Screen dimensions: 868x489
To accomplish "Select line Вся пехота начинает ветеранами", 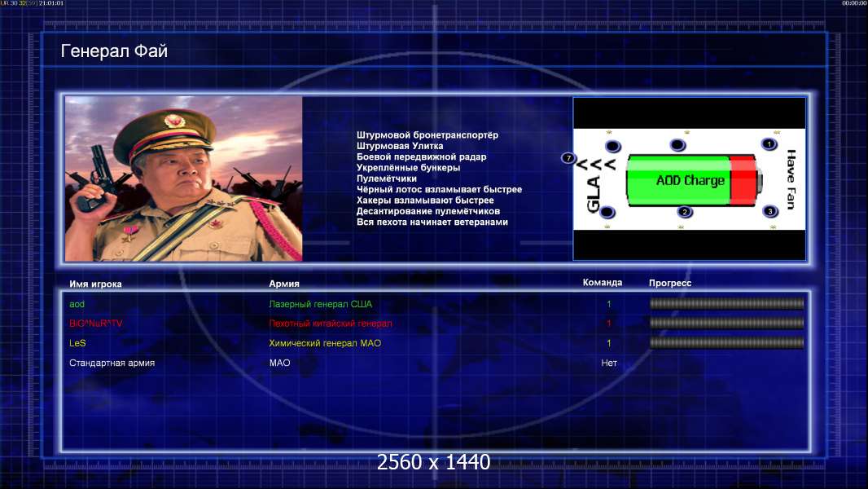I will point(432,222).
